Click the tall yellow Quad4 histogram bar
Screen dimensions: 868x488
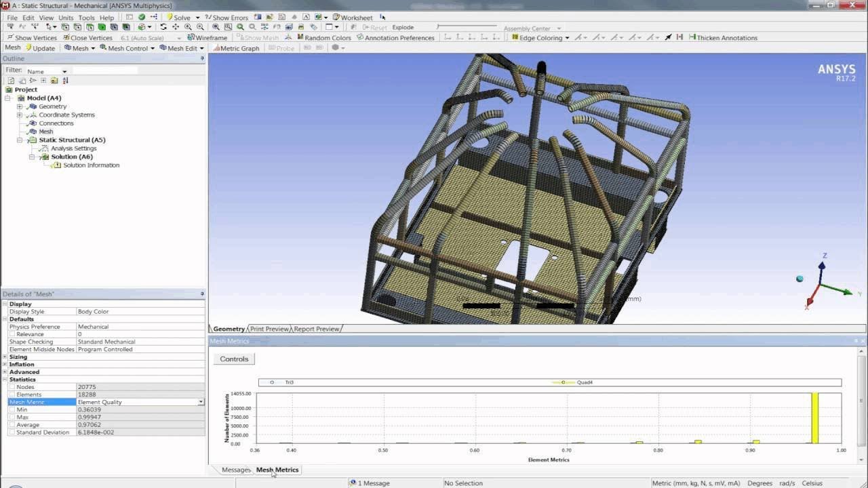click(x=814, y=418)
